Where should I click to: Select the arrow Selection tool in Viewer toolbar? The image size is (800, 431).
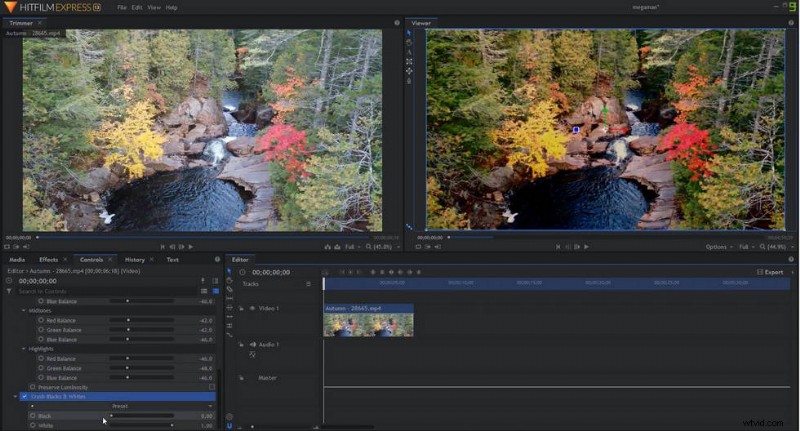point(409,33)
